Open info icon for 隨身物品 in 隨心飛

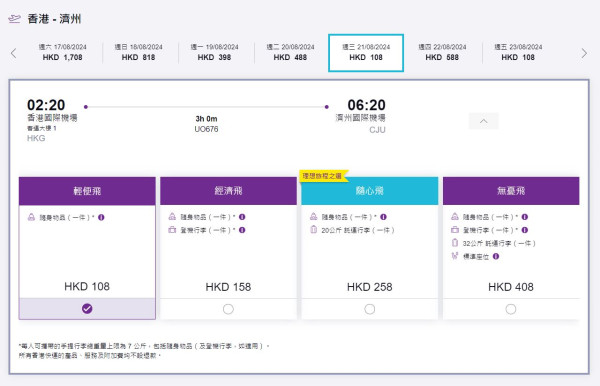click(383, 217)
